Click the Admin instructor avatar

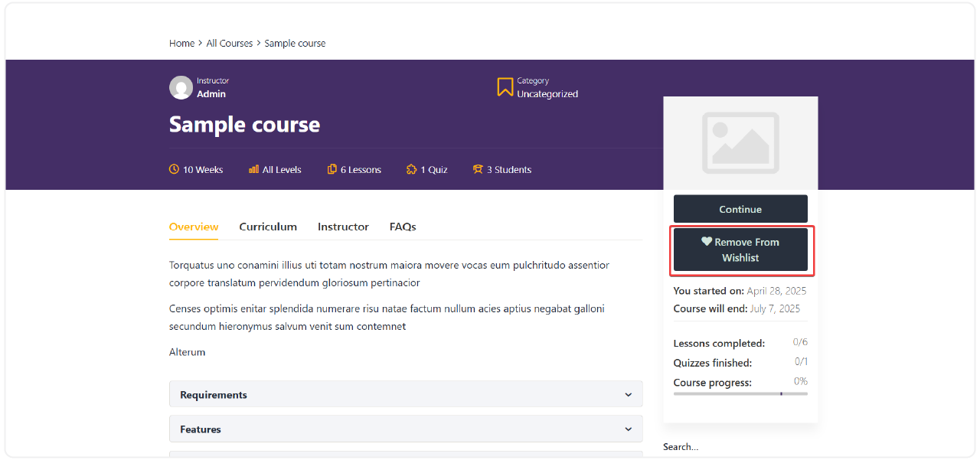[181, 87]
